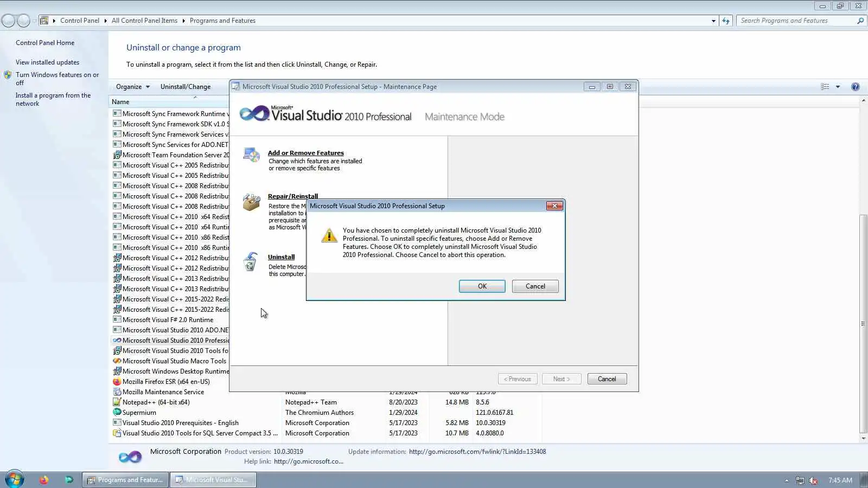Click the scrollbar up arrow in the program list

tap(863, 101)
